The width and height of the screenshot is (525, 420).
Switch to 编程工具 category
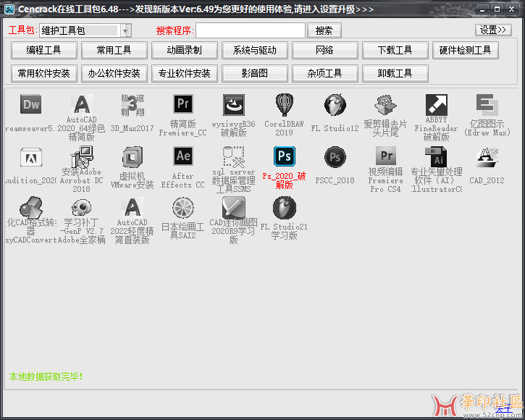pyautogui.click(x=44, y=50)
